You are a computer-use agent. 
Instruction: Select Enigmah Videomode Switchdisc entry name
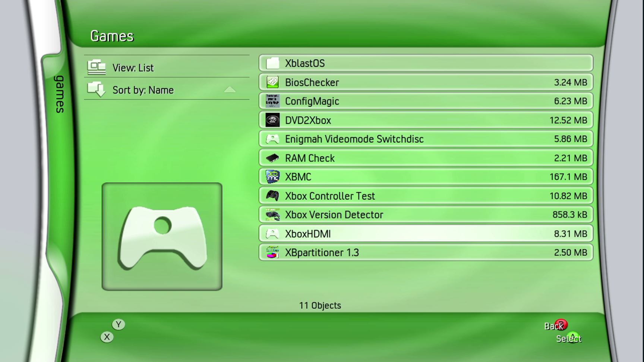[x=354, y=139]
